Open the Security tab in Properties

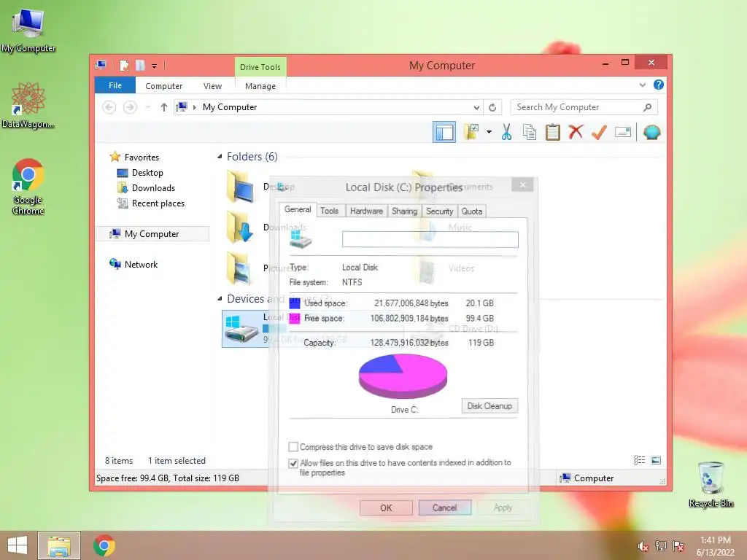[439, 211]
